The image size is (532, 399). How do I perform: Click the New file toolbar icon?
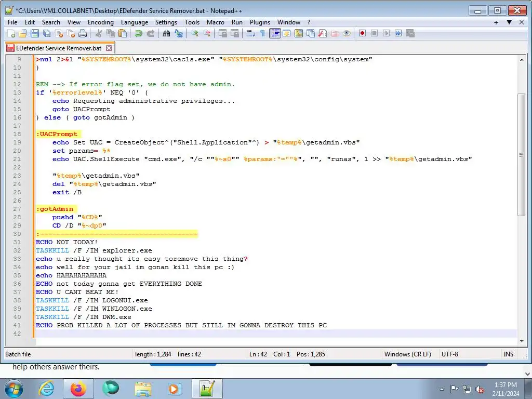point(11,33)
